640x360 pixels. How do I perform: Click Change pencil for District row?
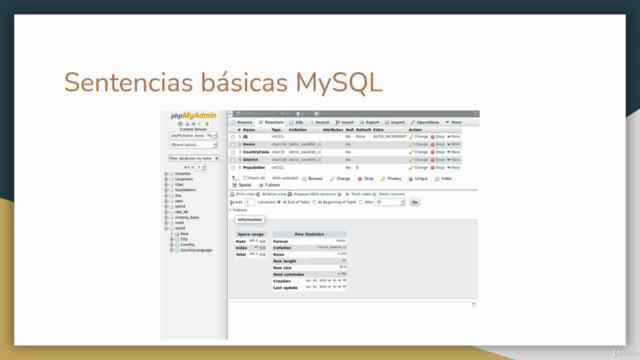click(x=411, y=160)
